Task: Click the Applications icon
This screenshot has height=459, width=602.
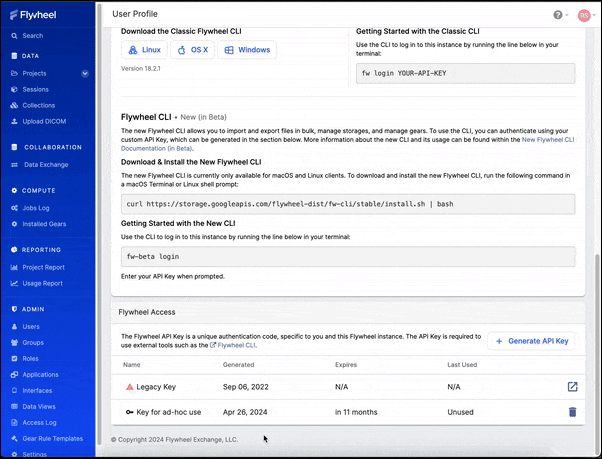Action: 14,375
